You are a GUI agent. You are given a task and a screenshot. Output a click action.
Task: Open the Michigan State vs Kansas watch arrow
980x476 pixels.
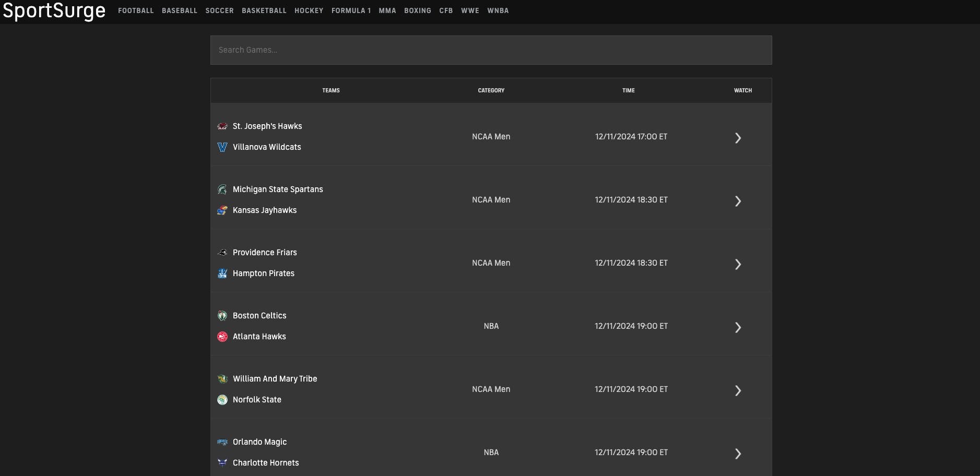pos(738,201)
